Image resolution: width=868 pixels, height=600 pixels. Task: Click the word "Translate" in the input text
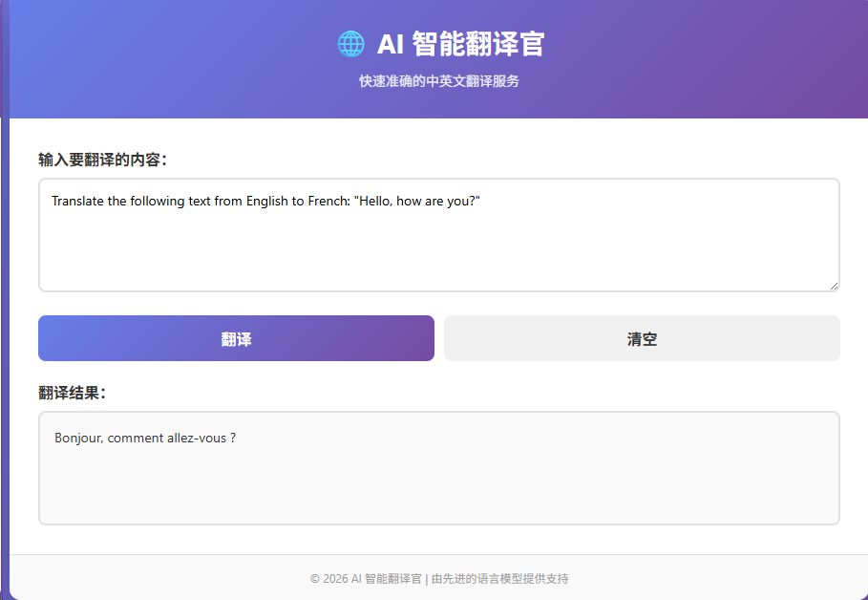(77, 201)
